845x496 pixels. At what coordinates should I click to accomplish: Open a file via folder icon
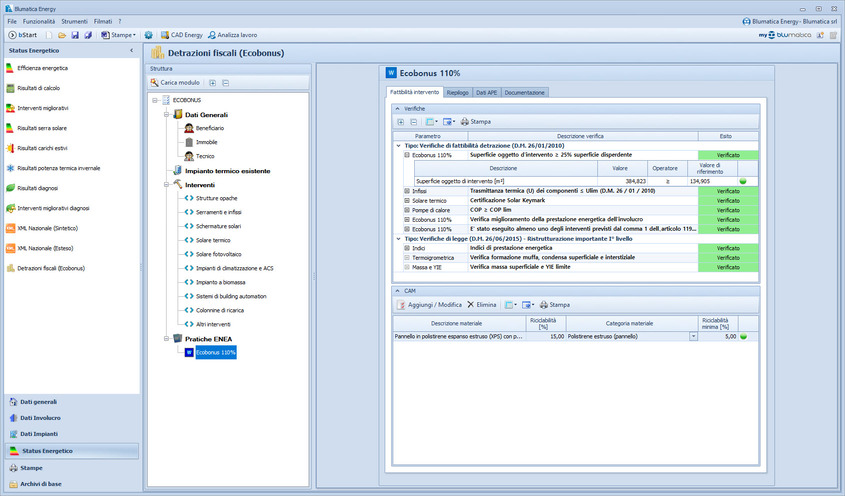coord(62,35)
